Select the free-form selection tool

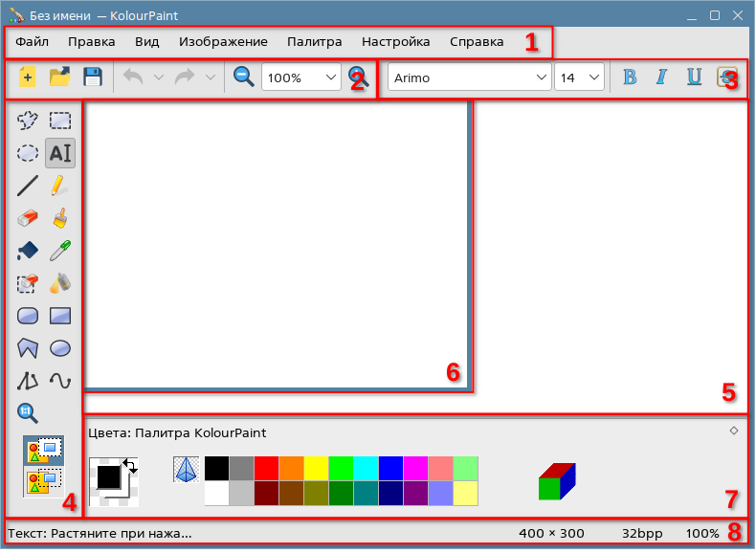[28, 121]
